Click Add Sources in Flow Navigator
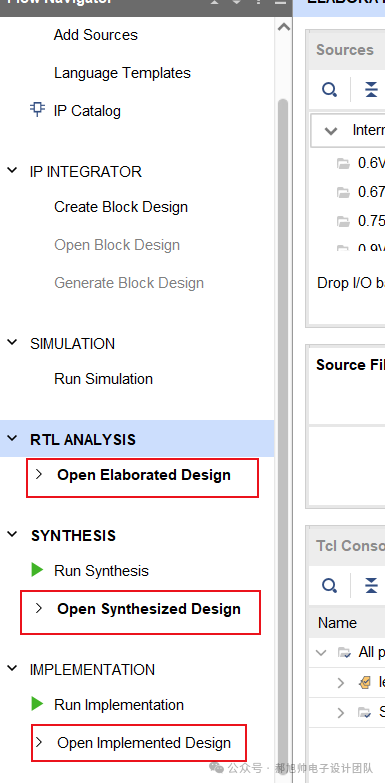The width and height of the screenshot is (385, 783). click(96, 35)
